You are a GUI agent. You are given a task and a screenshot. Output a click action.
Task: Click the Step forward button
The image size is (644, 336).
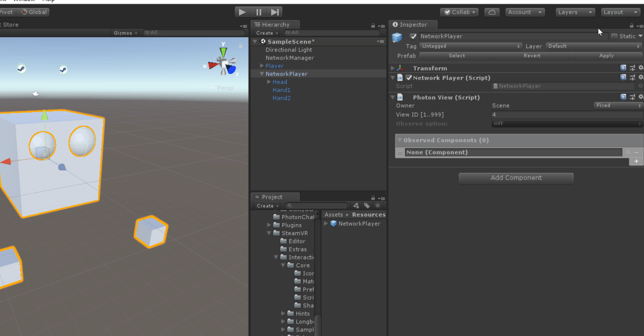(275, 12)
